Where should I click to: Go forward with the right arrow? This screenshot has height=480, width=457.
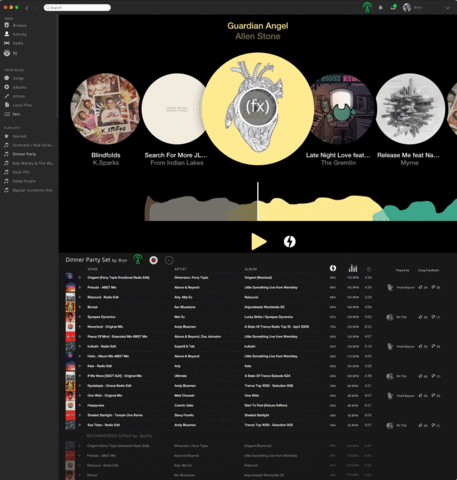click(x=34, y=8)
